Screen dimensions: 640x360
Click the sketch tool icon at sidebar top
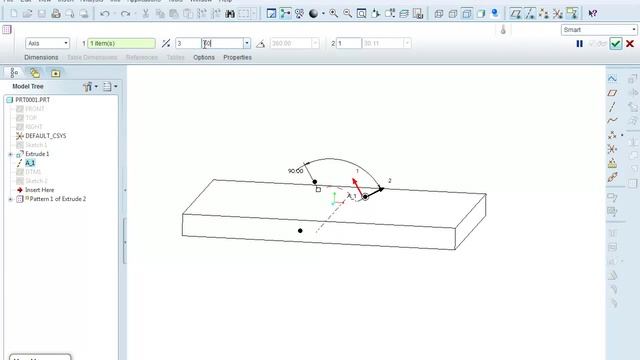pyautogui.click(x=612, y=78)
